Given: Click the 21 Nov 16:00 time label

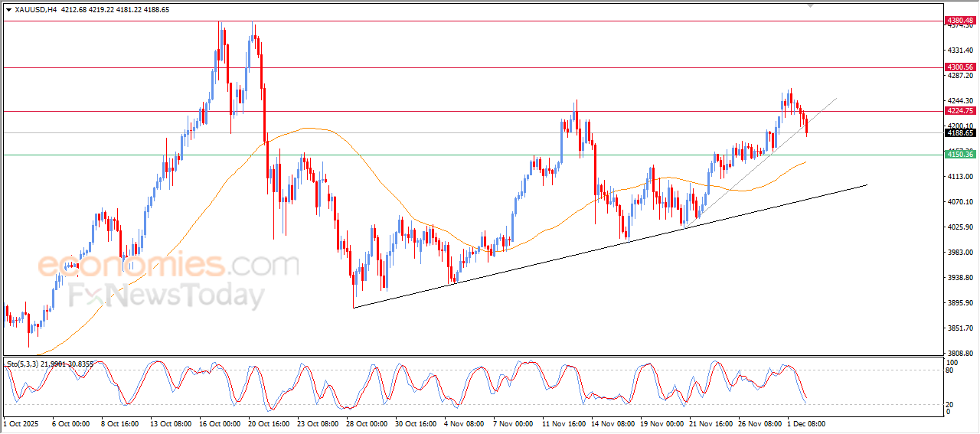Looking at the screenshot, I should [x=709, y=423].
